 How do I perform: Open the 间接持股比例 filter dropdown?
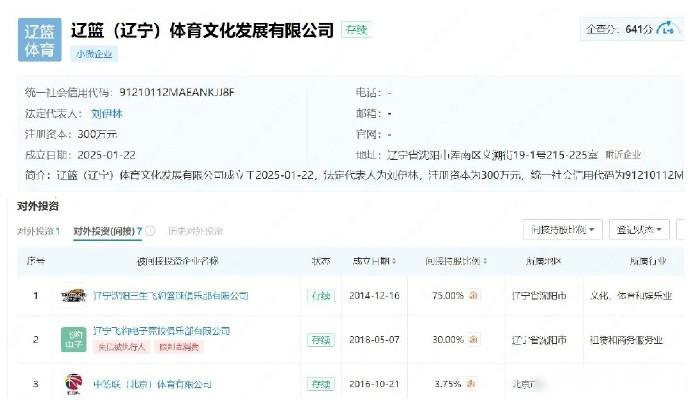click(x=562, y=229)
